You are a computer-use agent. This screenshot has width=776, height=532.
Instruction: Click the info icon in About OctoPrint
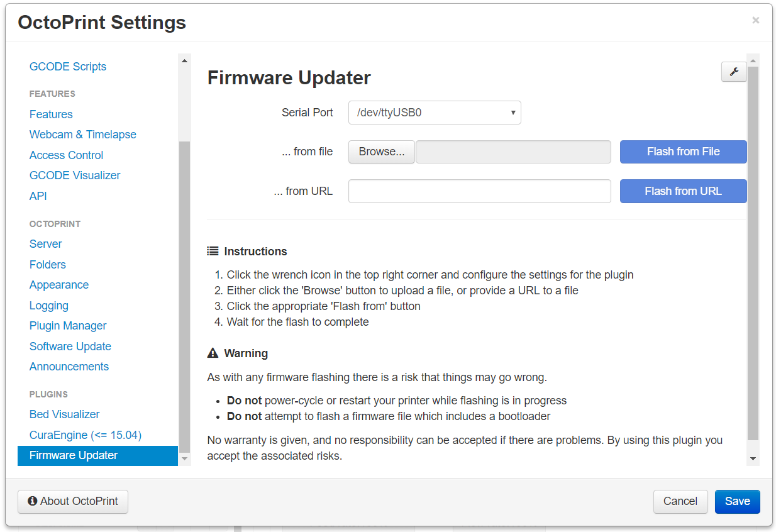tap(33, 501)
